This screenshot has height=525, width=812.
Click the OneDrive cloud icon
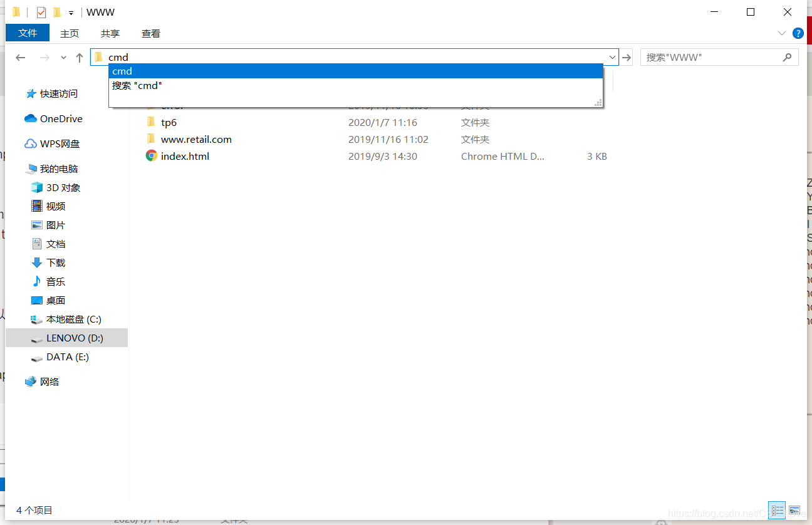tap(31, 118)
